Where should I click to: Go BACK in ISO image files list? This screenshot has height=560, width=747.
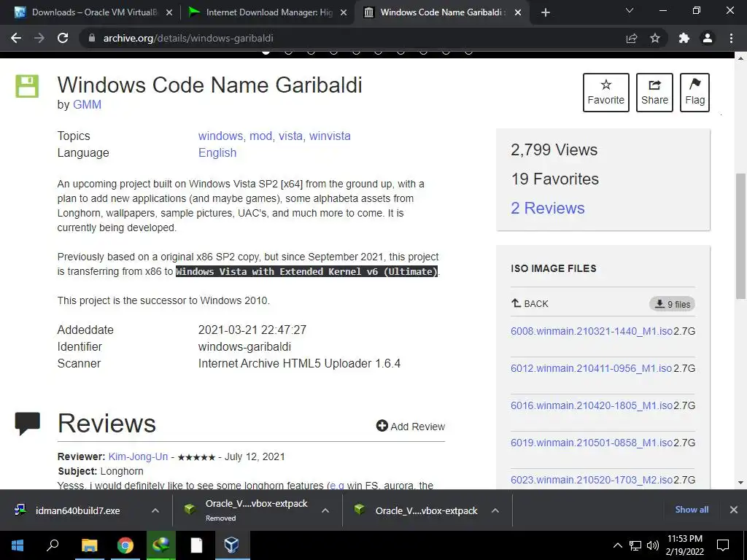coord(530,304)
